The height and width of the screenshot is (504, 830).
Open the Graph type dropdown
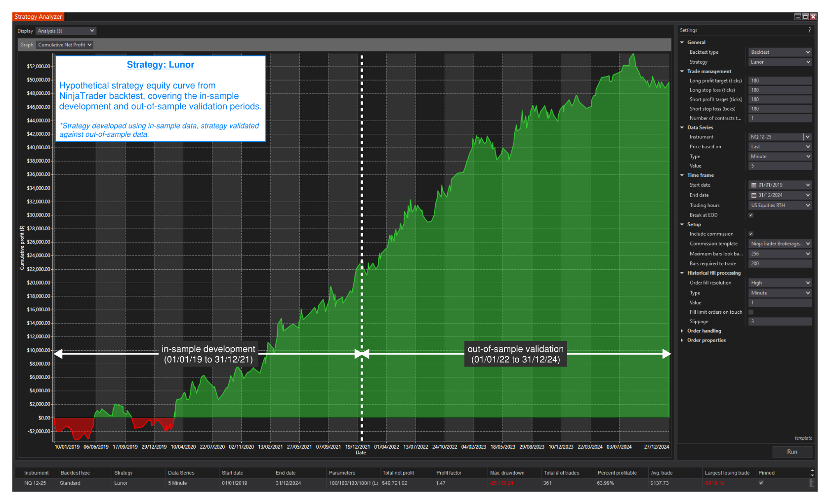click(65, 45)
